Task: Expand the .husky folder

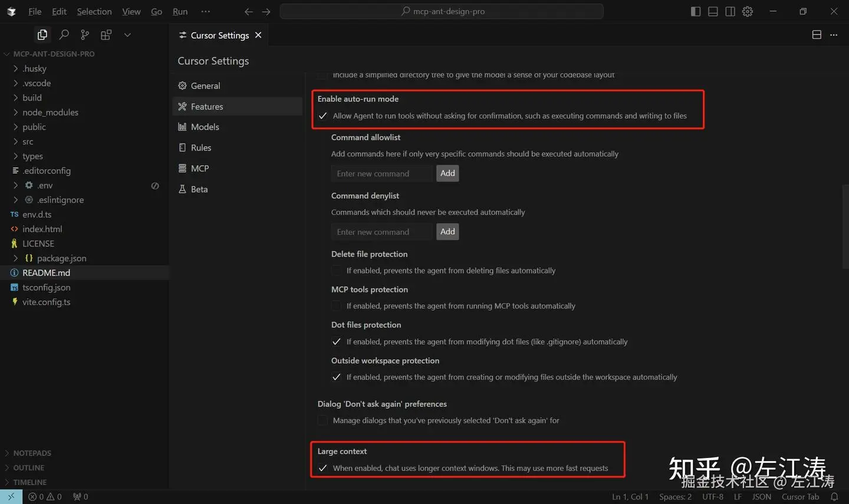Action: (84, 68)
